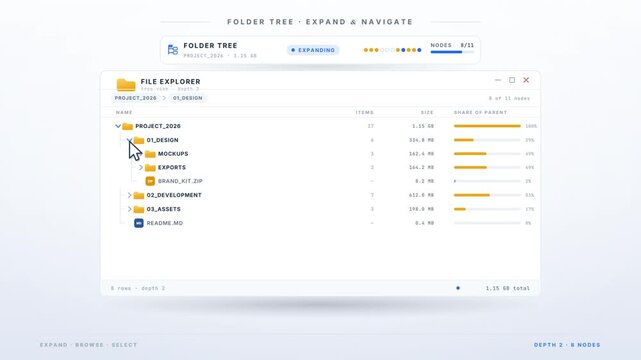
Task: Click the "NODES 8/11" label in header card
Action: pyautogui.click(x=452, y=45)
